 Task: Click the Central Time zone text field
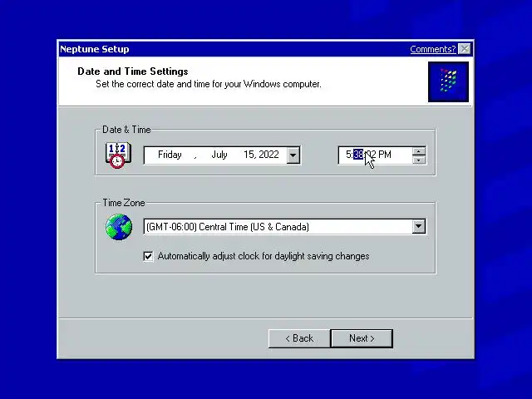pos(278,226)
